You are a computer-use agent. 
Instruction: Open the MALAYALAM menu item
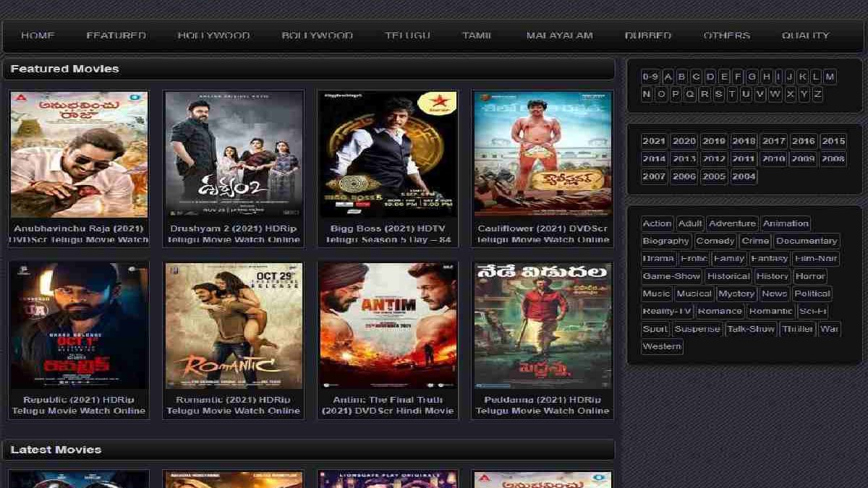pos(559,35)
